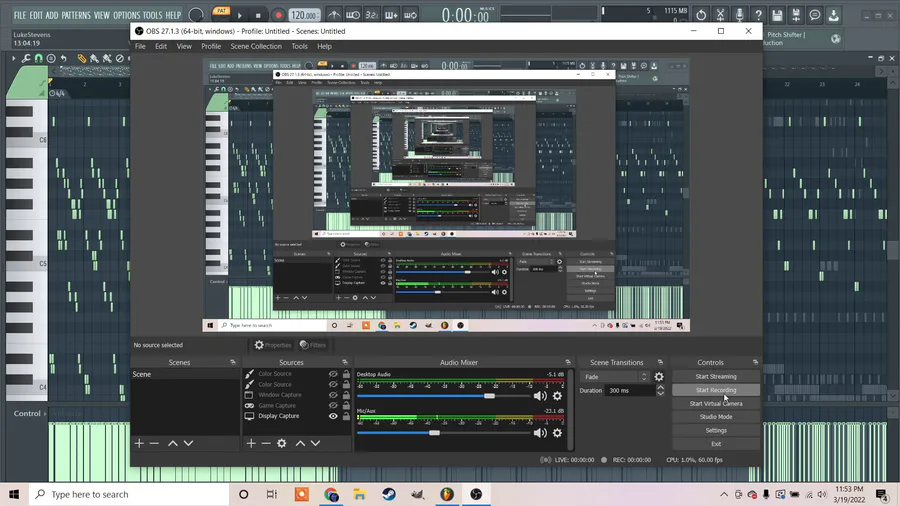This screenshot has width=900, height=506.
Task: Open FL Studio fruit icon on taskbar
Action: 447,494
